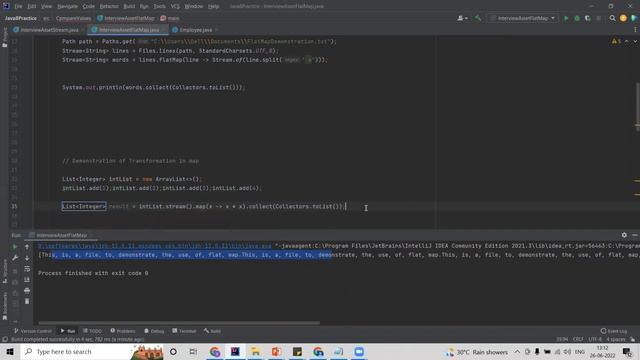Open Bookmarks tool window on left edge

(x=4, y=306)
